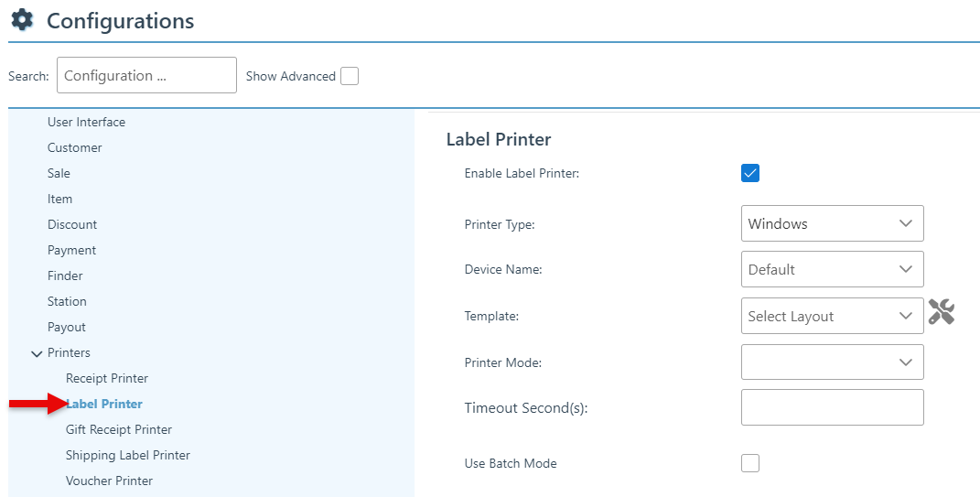Click the Timeout Second(s) input field
Viewport: 980px width, 497px height.
pyautogui.click(x=832, y=407)
